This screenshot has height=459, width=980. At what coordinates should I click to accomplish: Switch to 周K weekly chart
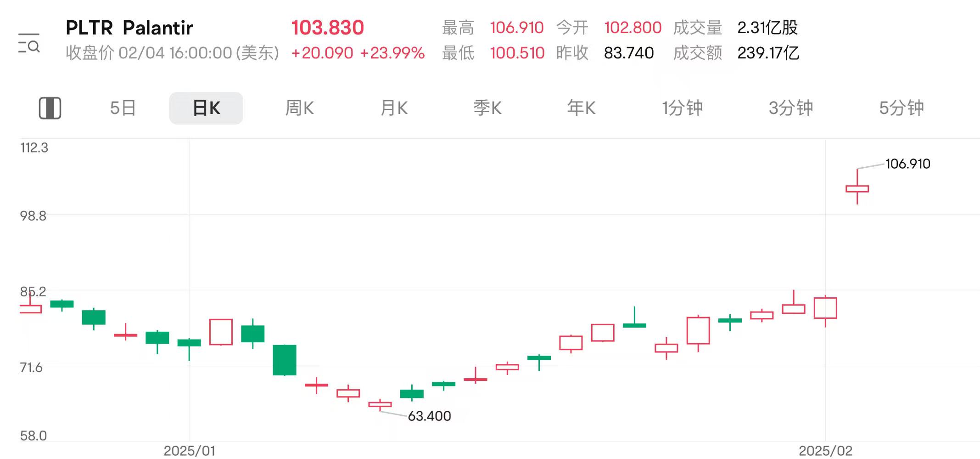point(299,108)
